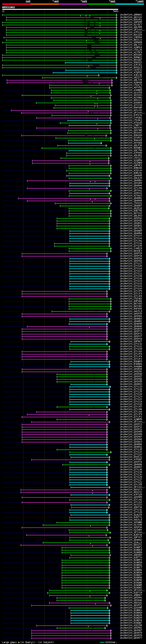This screenshot has width=146, height=644.
Task: Select hit label UniRef100_A3E236
Action: [x=131, y=75]
